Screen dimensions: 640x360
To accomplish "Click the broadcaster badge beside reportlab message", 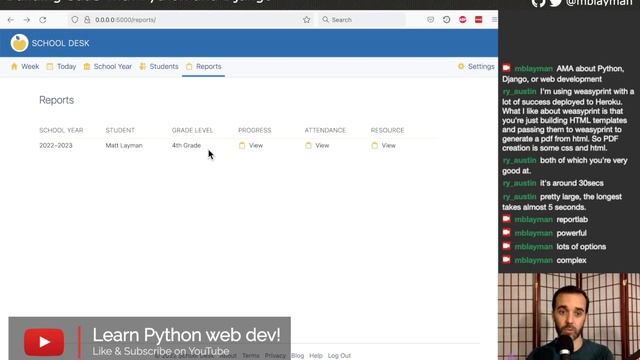I will (507, 219).
